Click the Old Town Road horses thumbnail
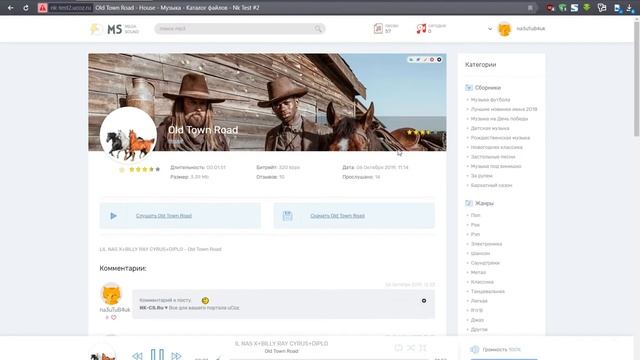Viewport: 640px width, 360px height. (x=128, y=135)
